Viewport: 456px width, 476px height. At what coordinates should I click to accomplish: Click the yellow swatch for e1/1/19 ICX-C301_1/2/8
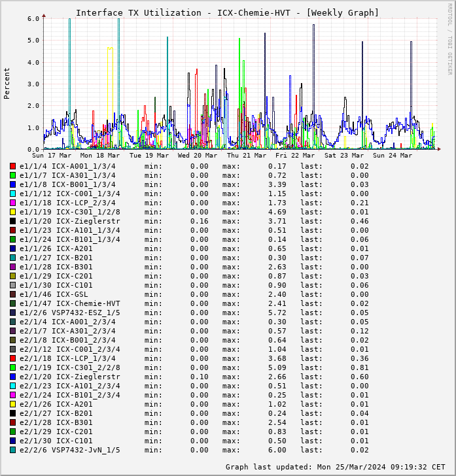click(12, 212)
